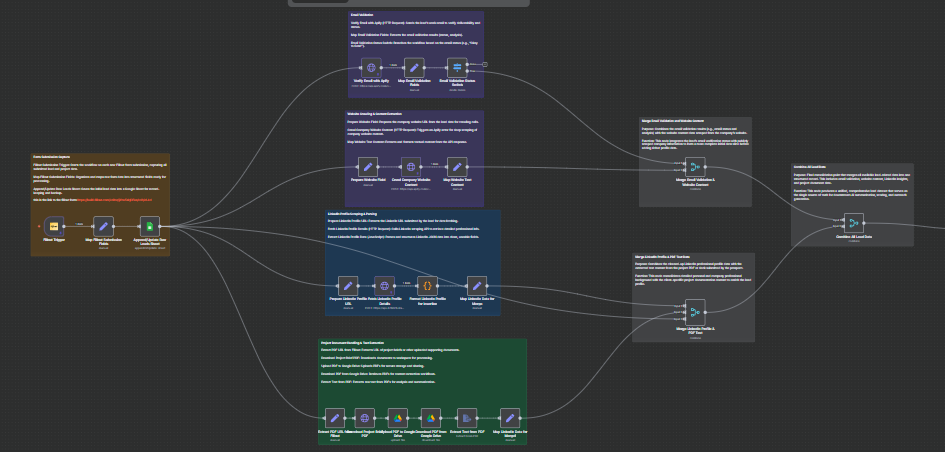The width and height of the screenshot is (945, 452).
Task: Open the Merge Email Validation & Website Content node
Action: [695, 167]
